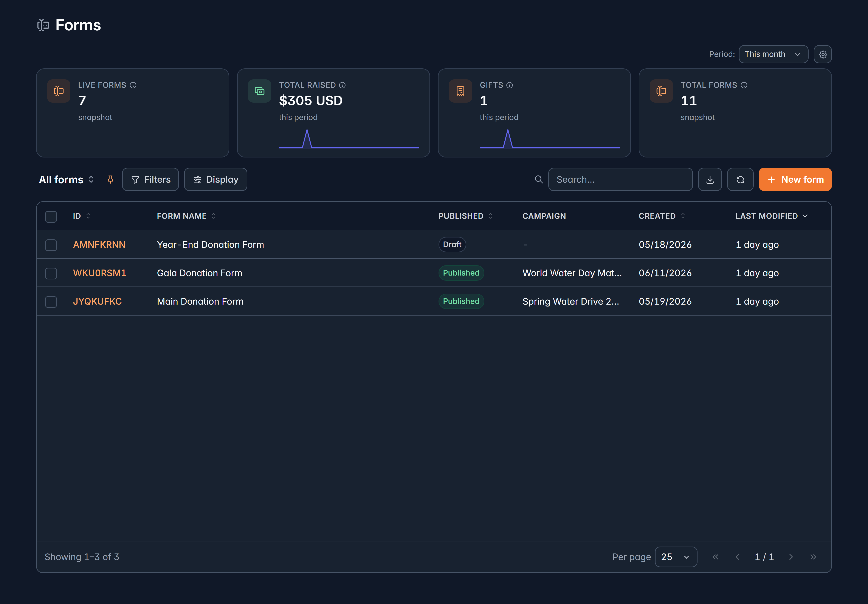The width and height of the screenshot is (868, 604).
Task: Open the period settings gear icon
Action: pos(822,54)
